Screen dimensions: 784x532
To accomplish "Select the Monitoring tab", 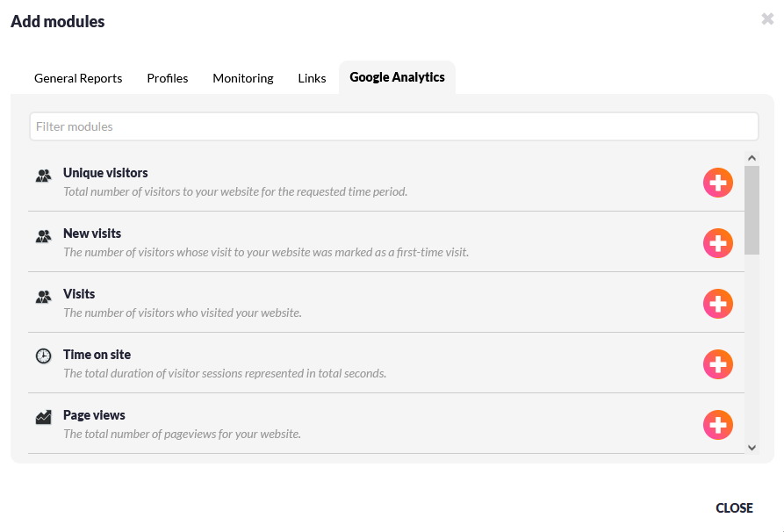I will [242, 78].
